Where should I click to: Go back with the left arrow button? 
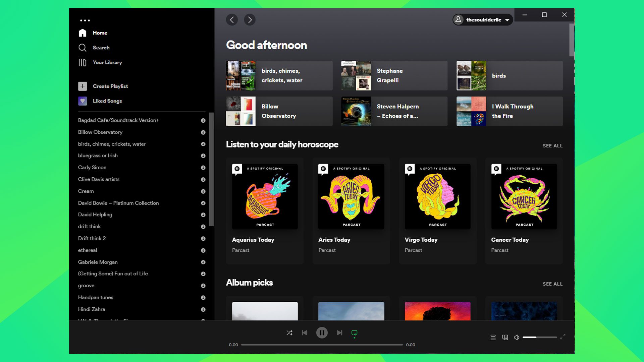coord(232,20)
